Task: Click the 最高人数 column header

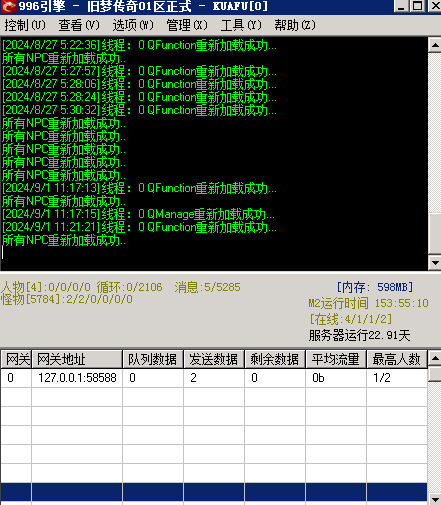Action: (397, 359)
